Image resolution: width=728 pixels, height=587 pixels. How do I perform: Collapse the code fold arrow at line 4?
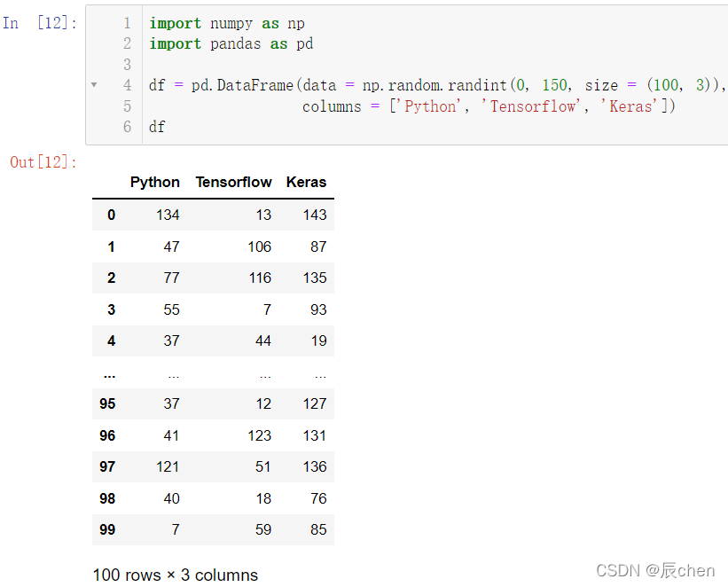point(94,85)
